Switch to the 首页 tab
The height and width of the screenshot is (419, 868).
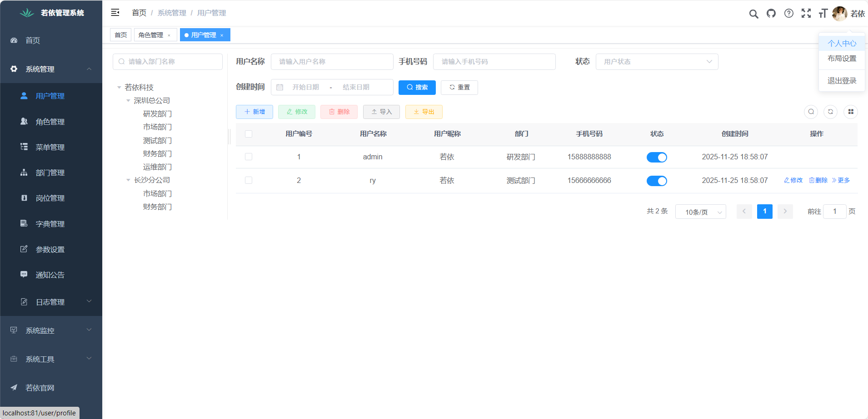pyautogui.click(x=121, y=35)
